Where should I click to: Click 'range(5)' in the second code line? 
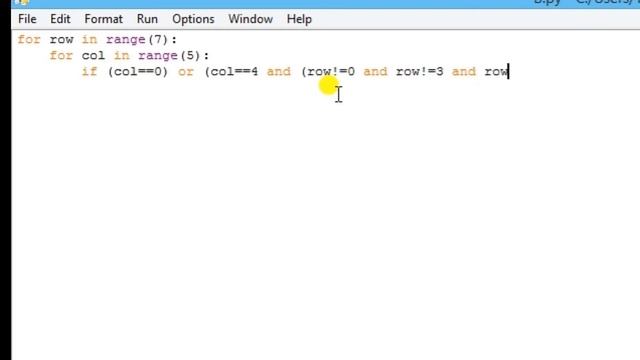[169, 56]
